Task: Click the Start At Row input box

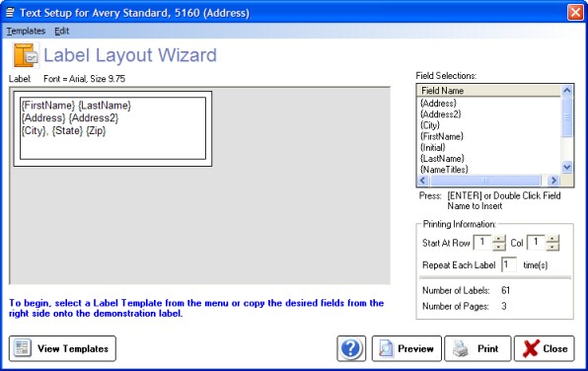Action: pyautogui.click(x=481, y=243)
